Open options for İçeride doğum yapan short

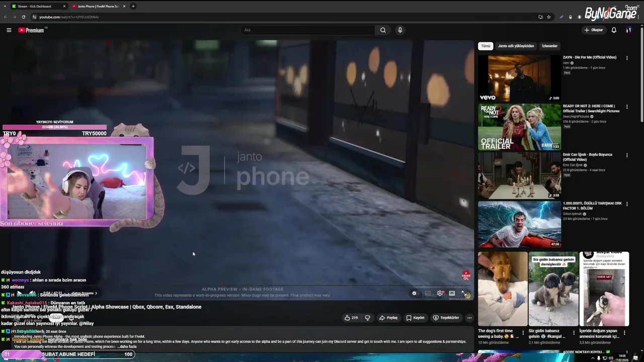[x=625, y=333]
